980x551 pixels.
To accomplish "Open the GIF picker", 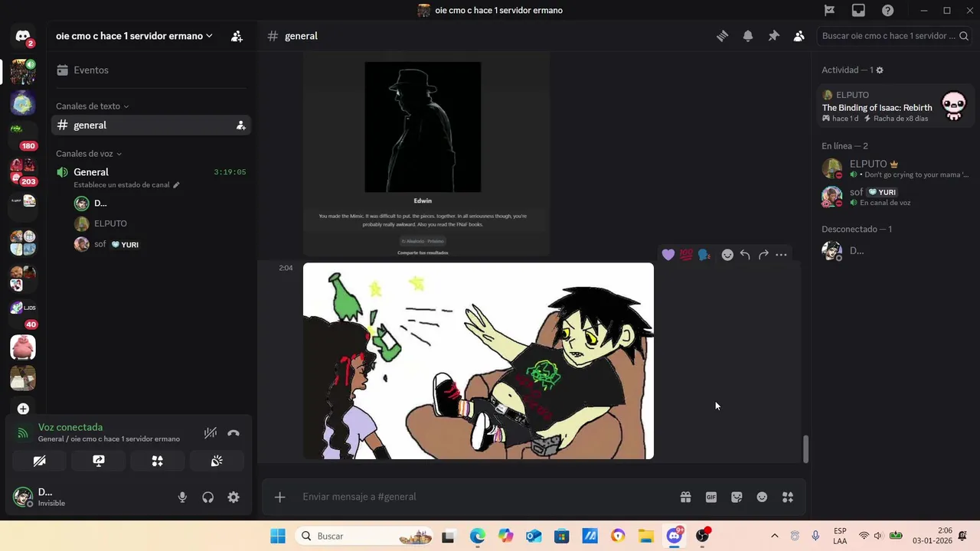I will 711,497.
